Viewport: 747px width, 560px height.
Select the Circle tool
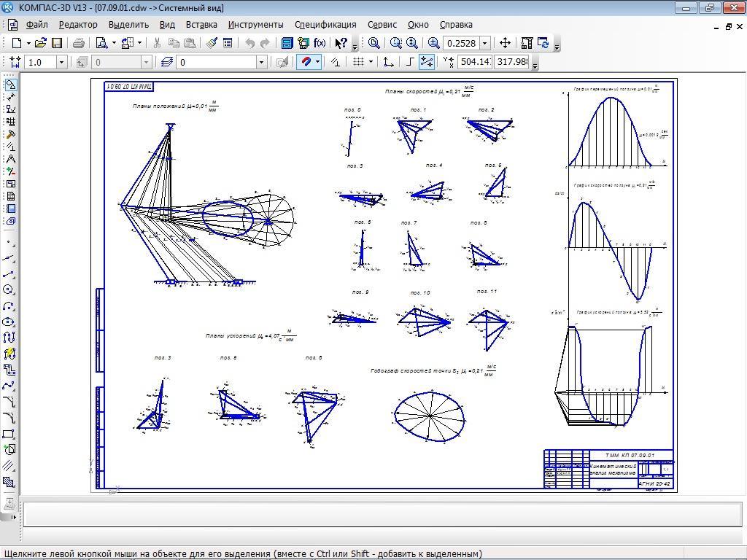pyautogui.click(x=9, y=289)
